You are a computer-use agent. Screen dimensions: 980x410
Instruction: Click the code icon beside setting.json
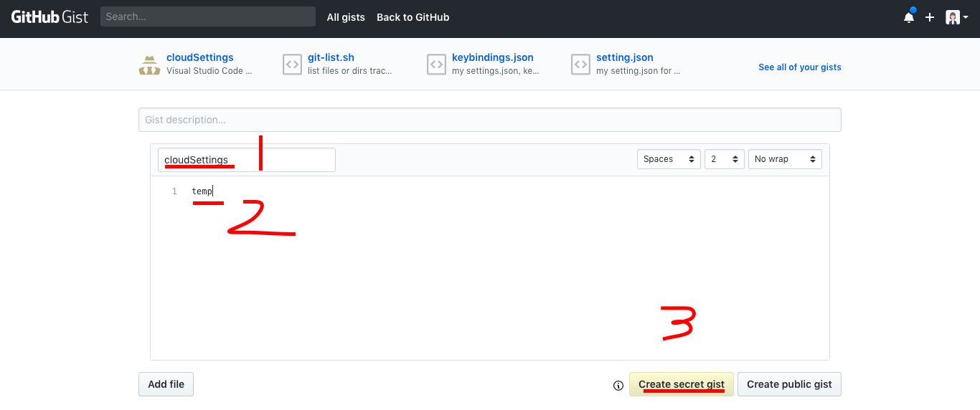(x=580, y=65)
